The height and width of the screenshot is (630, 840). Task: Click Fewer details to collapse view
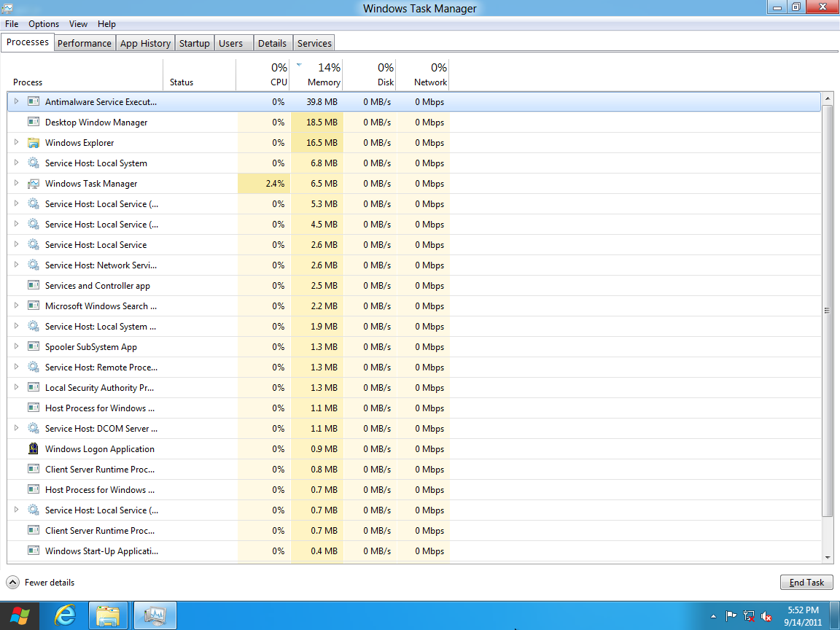point(40,583)
